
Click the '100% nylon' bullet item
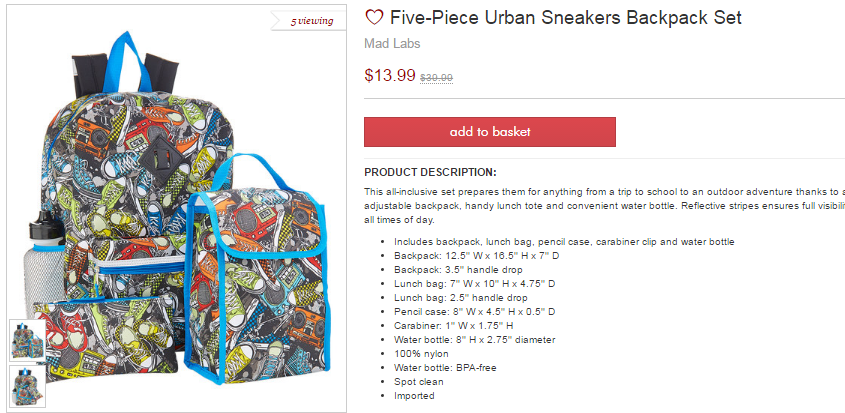click(421, 354)
